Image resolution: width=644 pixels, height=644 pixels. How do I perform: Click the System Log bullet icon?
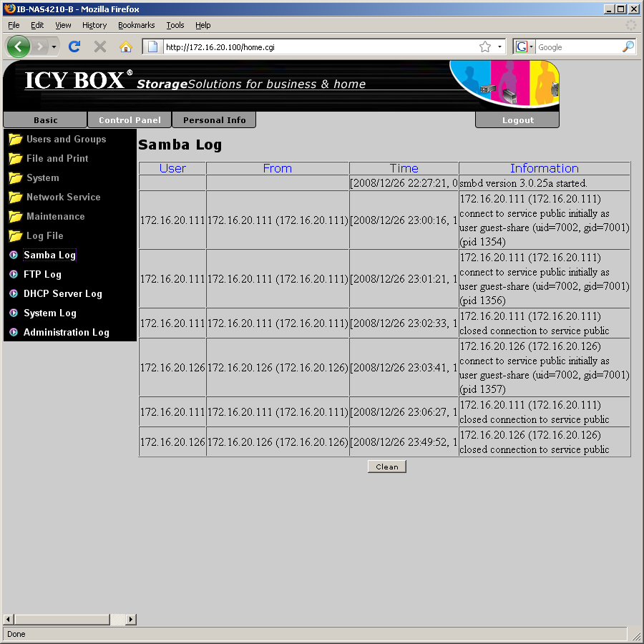[14, 313]
